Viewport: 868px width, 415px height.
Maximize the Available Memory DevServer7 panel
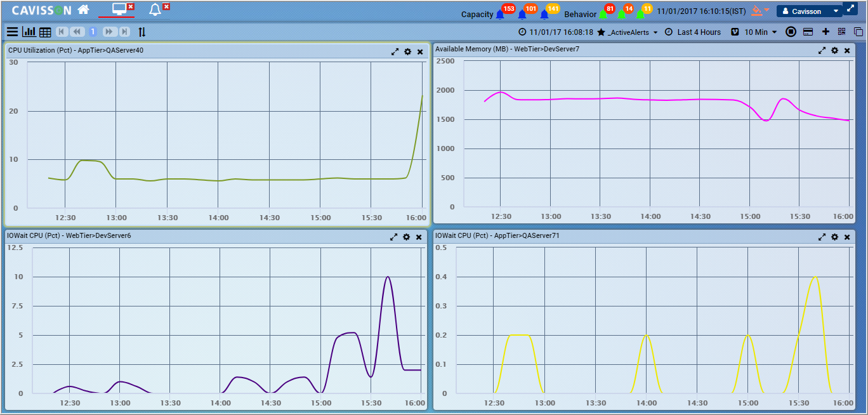point(822,50)
